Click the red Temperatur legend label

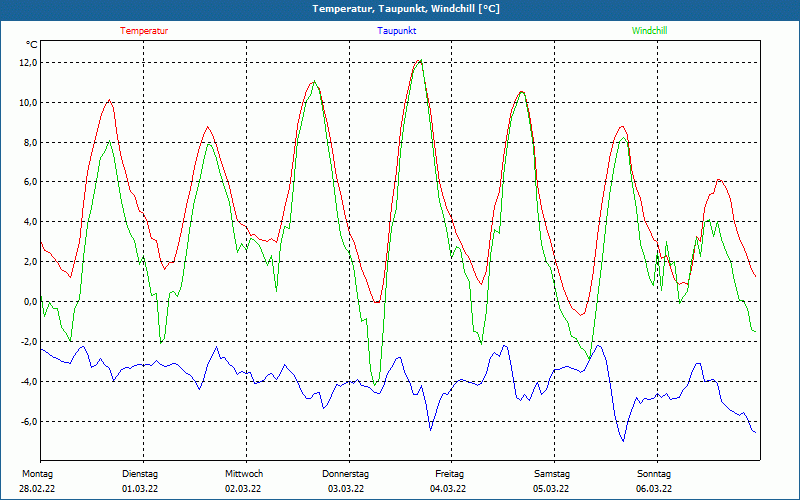[x=144, y=31]
